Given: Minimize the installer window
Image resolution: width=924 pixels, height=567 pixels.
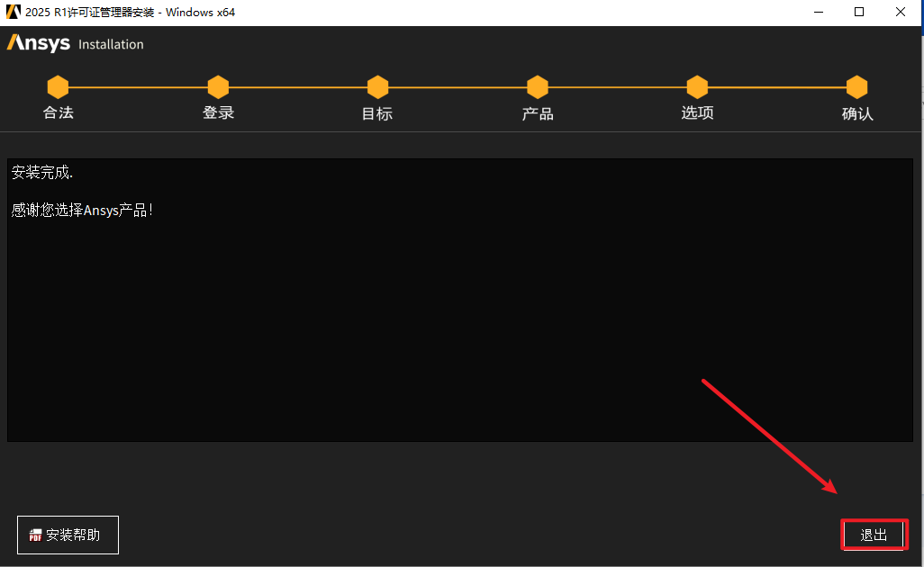Looking at the screenshot, I should point(819,12).
